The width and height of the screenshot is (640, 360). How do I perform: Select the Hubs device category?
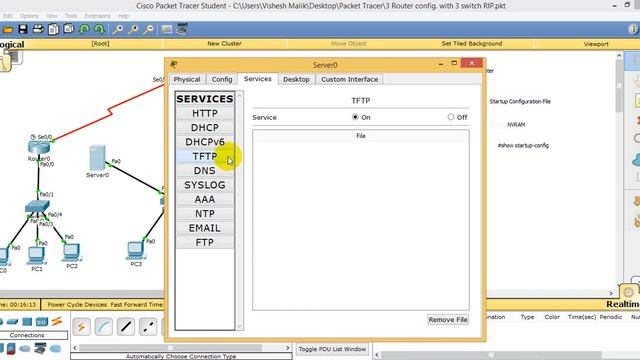pos(27,322)
